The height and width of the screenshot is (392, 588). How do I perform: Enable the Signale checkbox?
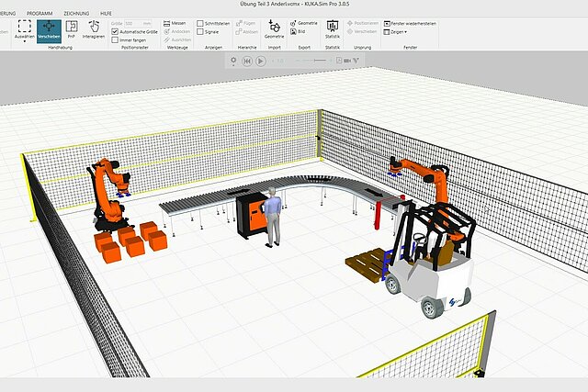(x=200, y=31)
